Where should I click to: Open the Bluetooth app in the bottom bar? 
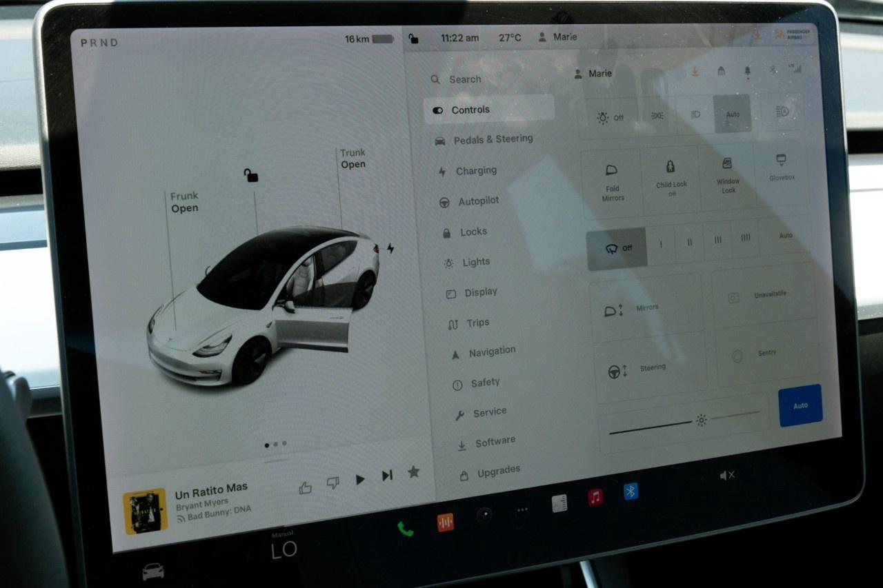tap(631, 491)
